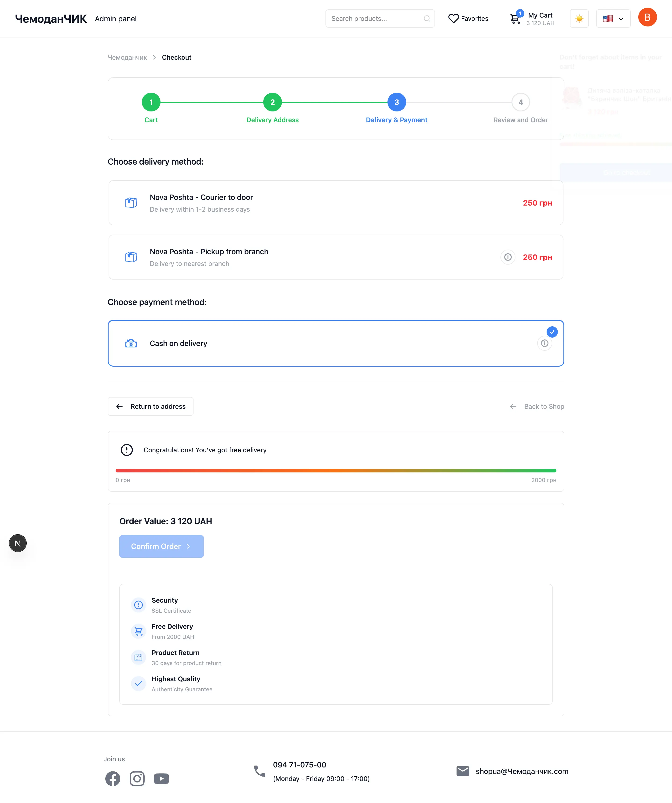Screen dimensions: 672x803
Task: Click the Facebook icon in footer
Action: (x=112, y=778)
